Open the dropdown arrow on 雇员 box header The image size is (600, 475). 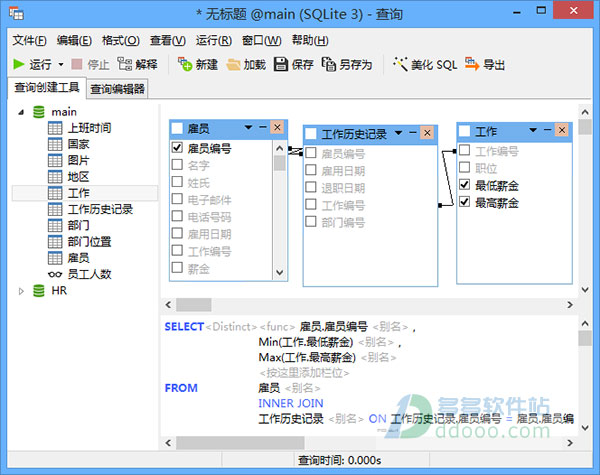248,127
